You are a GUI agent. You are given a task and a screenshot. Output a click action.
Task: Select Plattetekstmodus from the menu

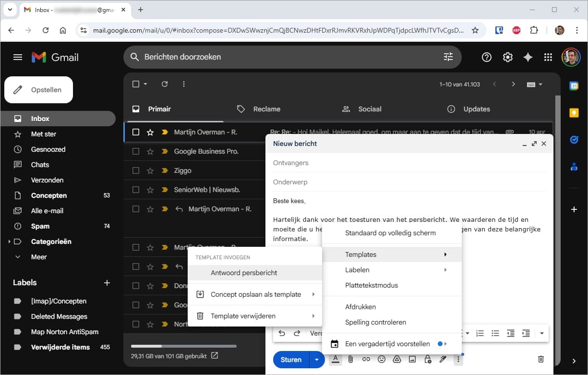click(x=372, y=285)
